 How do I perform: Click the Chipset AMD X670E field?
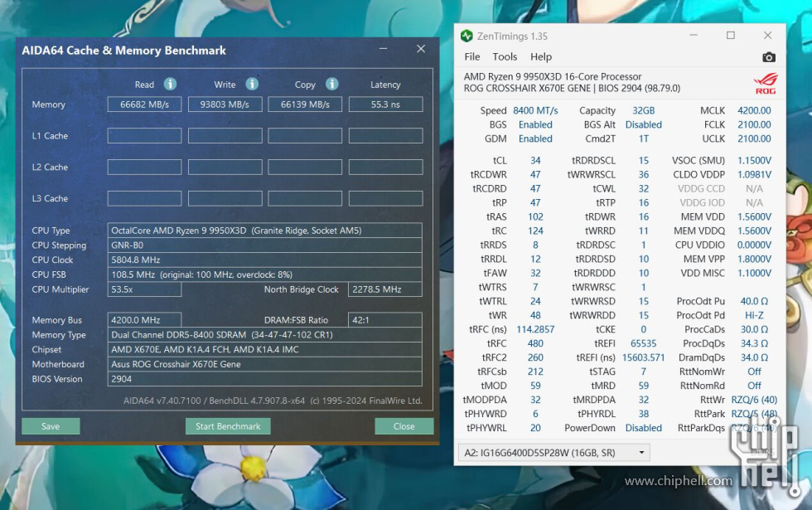264,349
